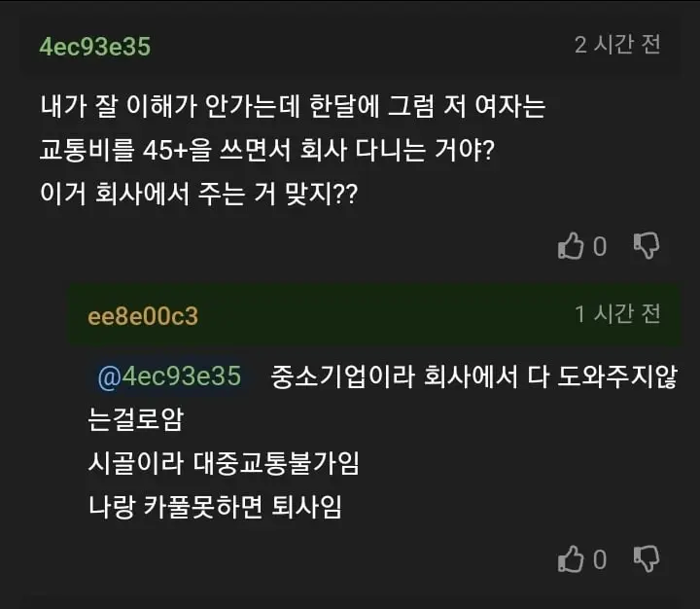The image size is (700, 609).
Task: Dislike the reply from ee8e00c3
Action: pos(647,558)
